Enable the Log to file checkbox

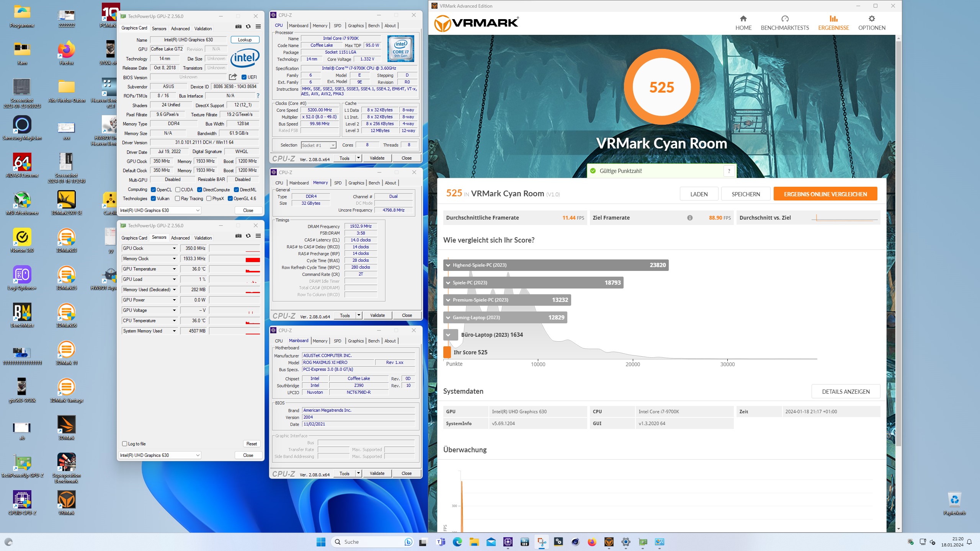(124, 444)
